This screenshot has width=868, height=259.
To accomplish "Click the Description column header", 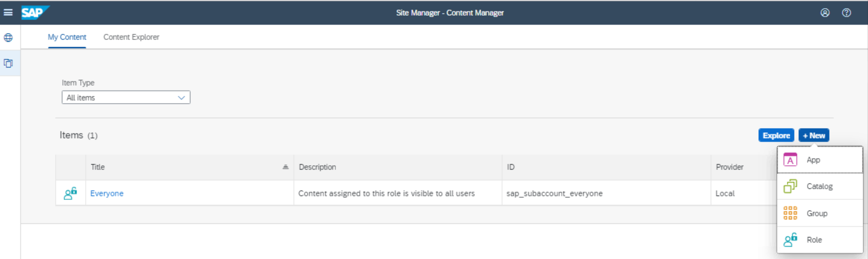I will [x=317, y=167].
